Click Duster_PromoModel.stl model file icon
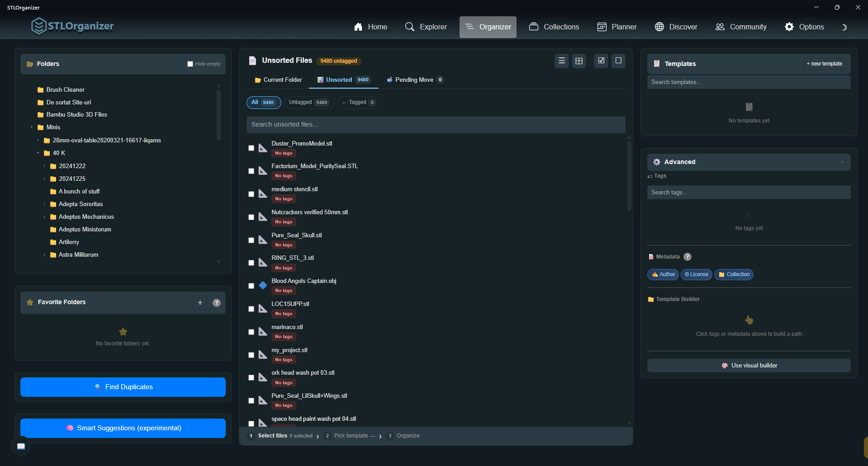This screenshot has height=466, width=868. click(x=263, y=148)
